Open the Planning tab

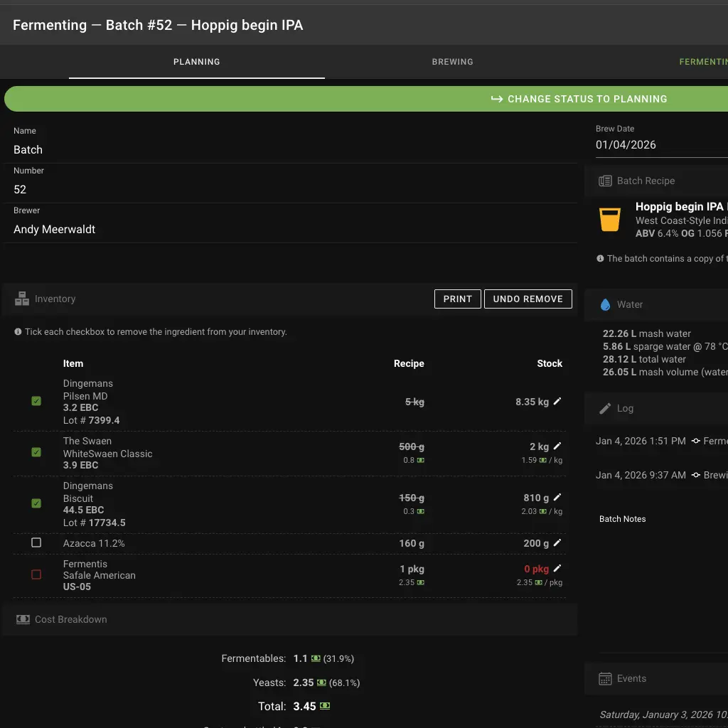click(x=196, y=62)
